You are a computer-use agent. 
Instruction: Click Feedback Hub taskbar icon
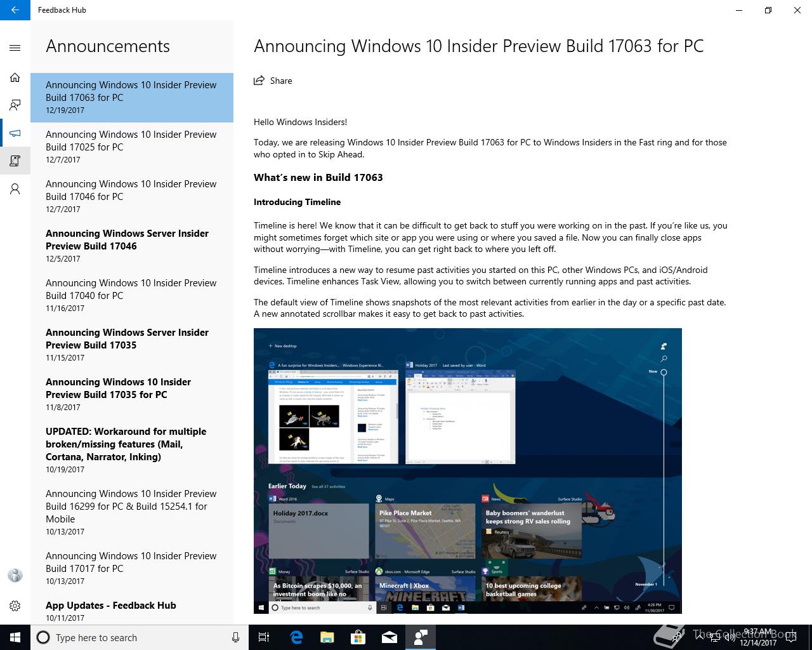click(x=421, y=637)
